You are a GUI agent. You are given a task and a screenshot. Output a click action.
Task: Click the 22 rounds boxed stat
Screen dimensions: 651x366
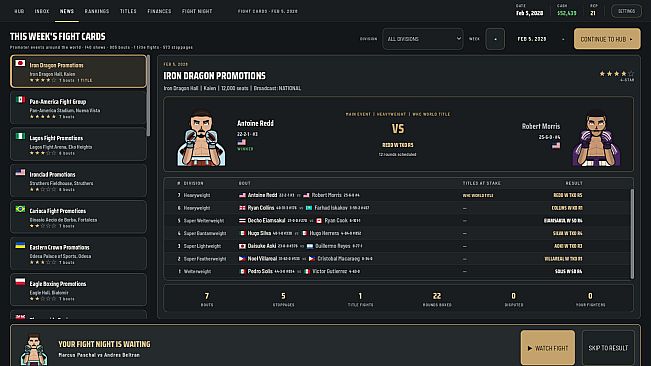(x=437, y=299)
